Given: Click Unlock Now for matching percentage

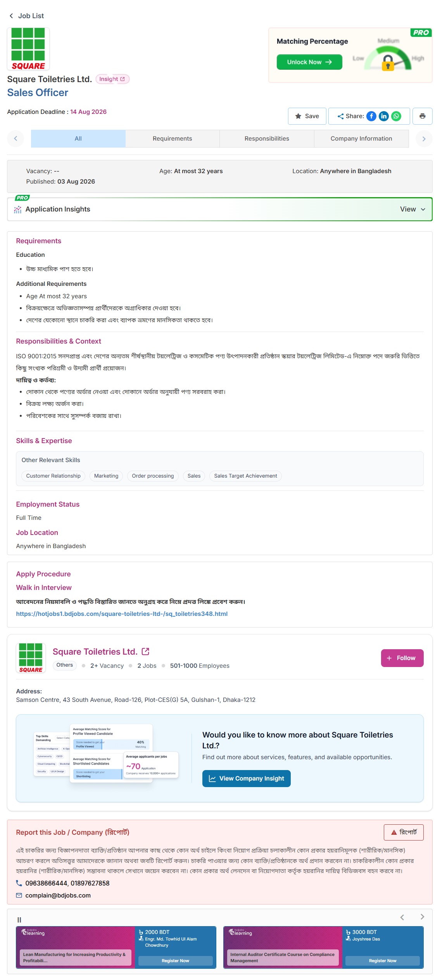Looking at the screenshot, I should click(309, 62).
